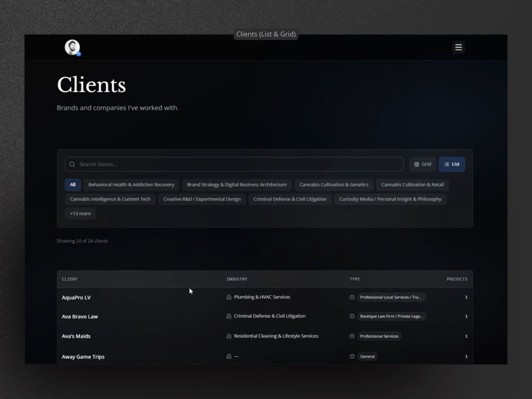
Task: Click the Professional Services type badge
Action: point(379,336)
